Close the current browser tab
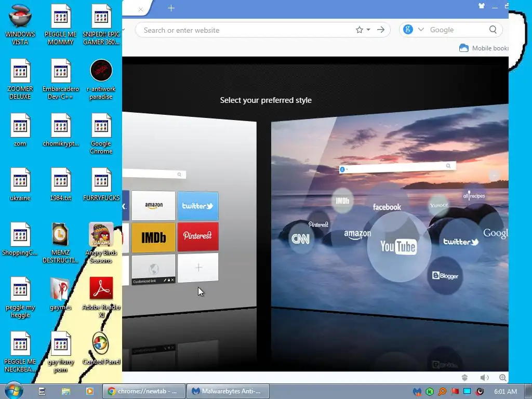Viewport: 532px width, 399px height. click(140, 9)
